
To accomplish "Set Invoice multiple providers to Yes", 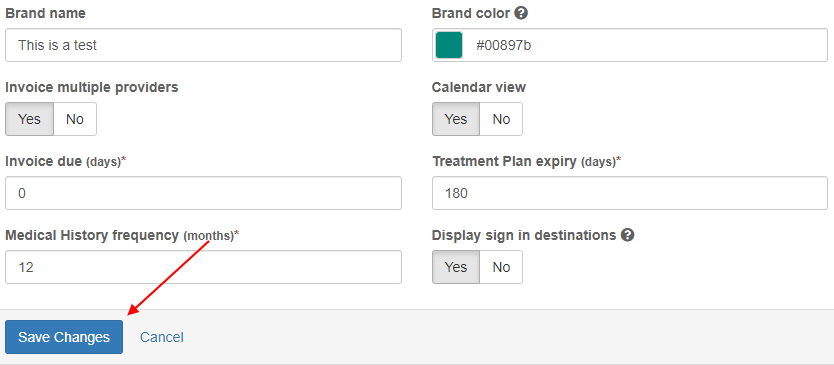I will [29, 119].
